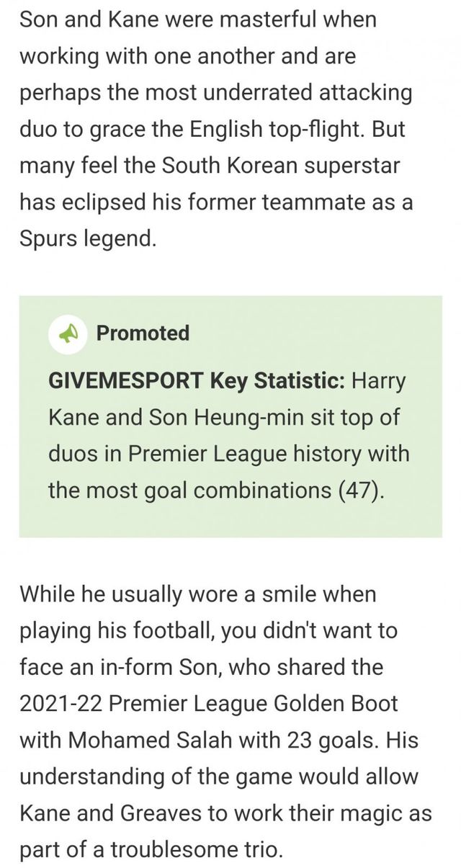Tap the "Spurs legend." text
Image resolution: width=461 pixels, height=868 pixels.
(87, 239)
